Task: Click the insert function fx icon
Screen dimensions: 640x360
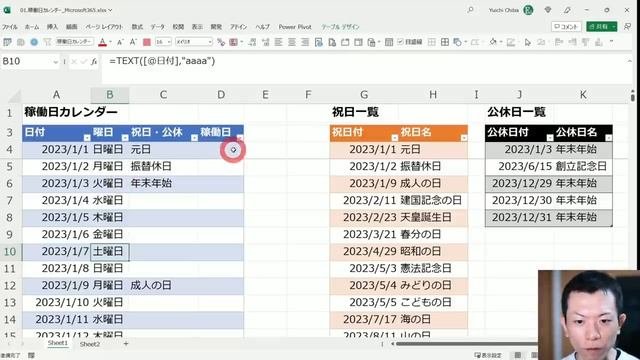Action: pos(94,62)
